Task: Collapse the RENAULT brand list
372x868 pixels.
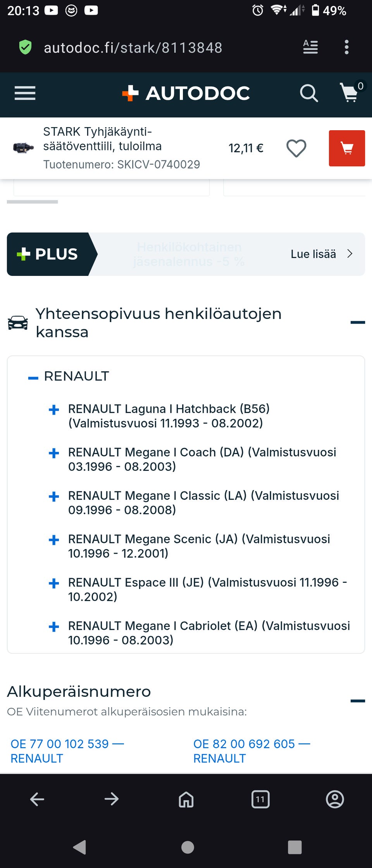Action: pos(33,378)
